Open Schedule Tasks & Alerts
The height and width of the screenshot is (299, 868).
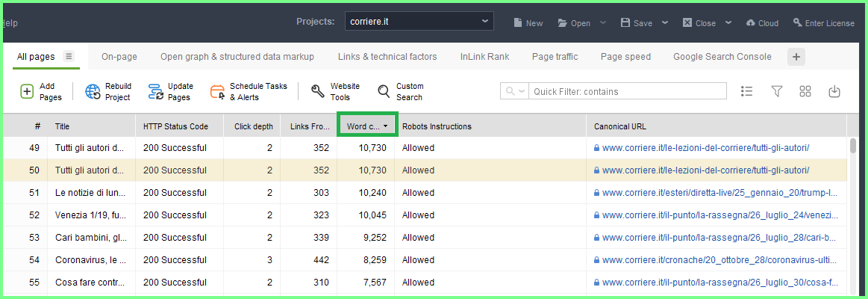[x=249, y=91]
